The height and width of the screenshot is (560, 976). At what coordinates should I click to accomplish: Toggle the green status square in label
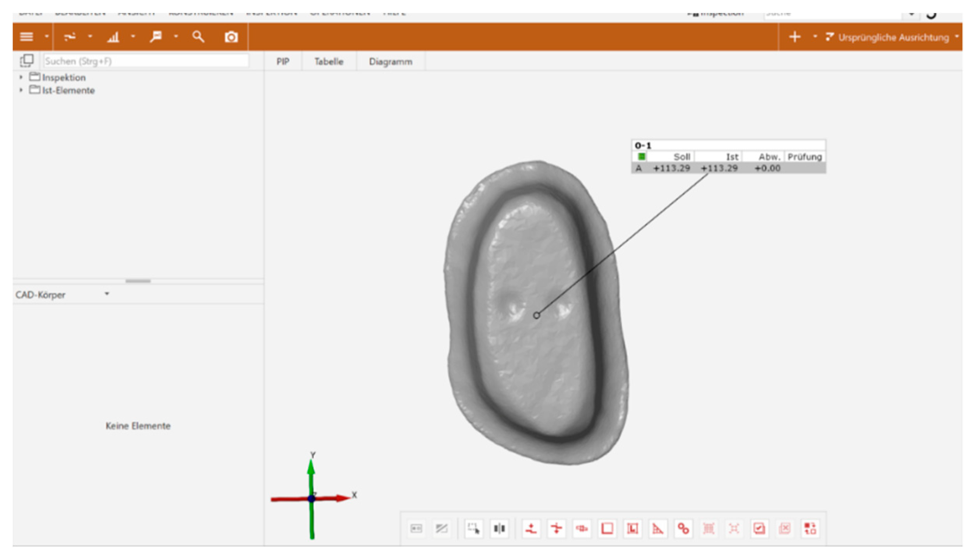coord(641,157)
